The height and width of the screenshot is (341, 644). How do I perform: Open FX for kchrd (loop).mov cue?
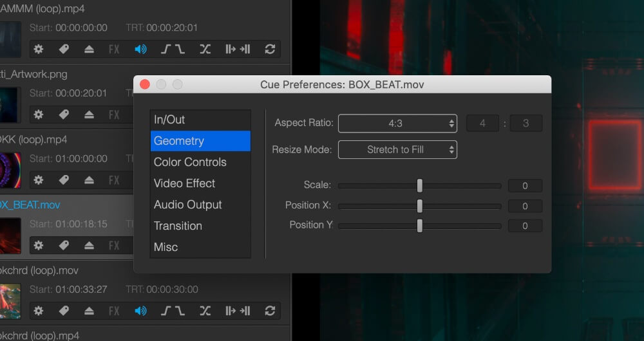pos(114,311)
